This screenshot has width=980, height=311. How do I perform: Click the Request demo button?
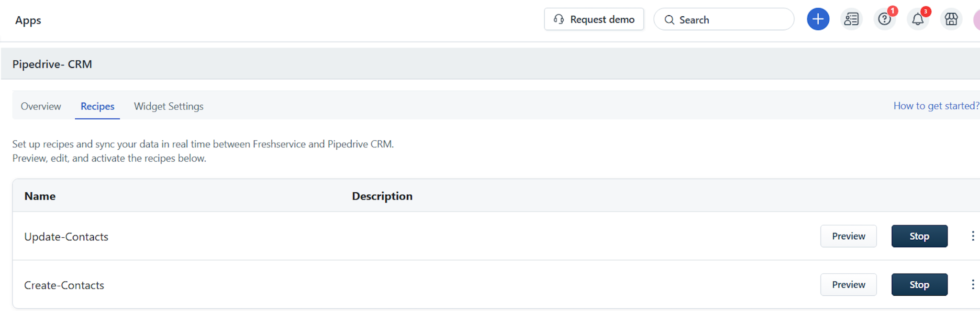coord(594,19)
